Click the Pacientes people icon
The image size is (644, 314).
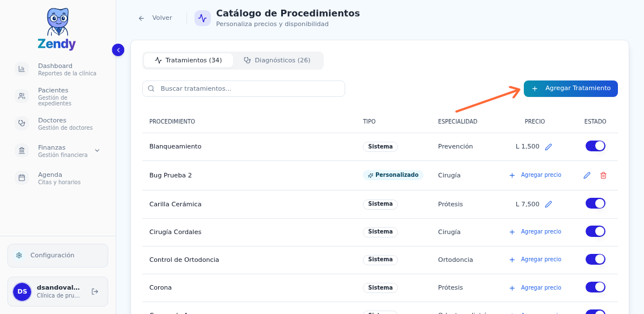pyautogui.click(x=22, y=96)
